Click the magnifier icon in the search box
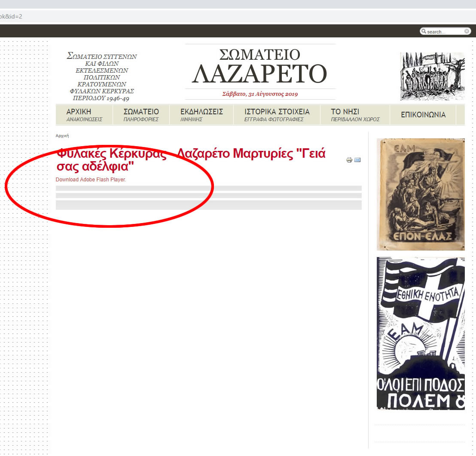476x456 pixels. point(424,31)
